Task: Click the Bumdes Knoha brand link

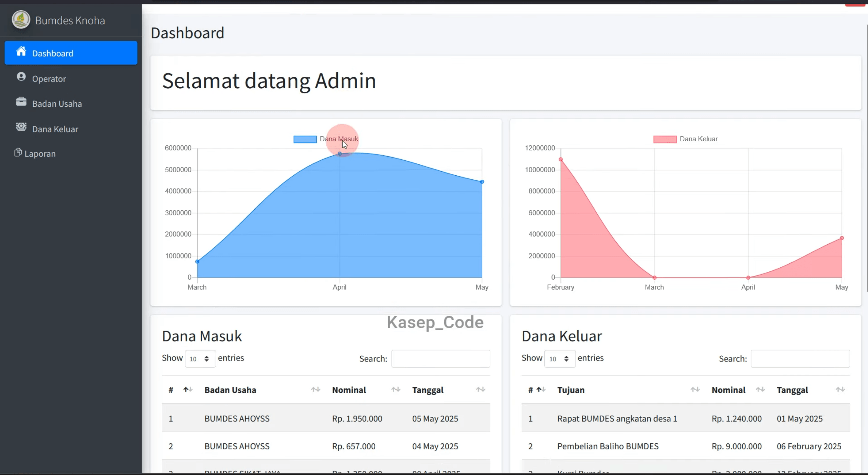Action: pyautogui.click(x=70, y=20)
